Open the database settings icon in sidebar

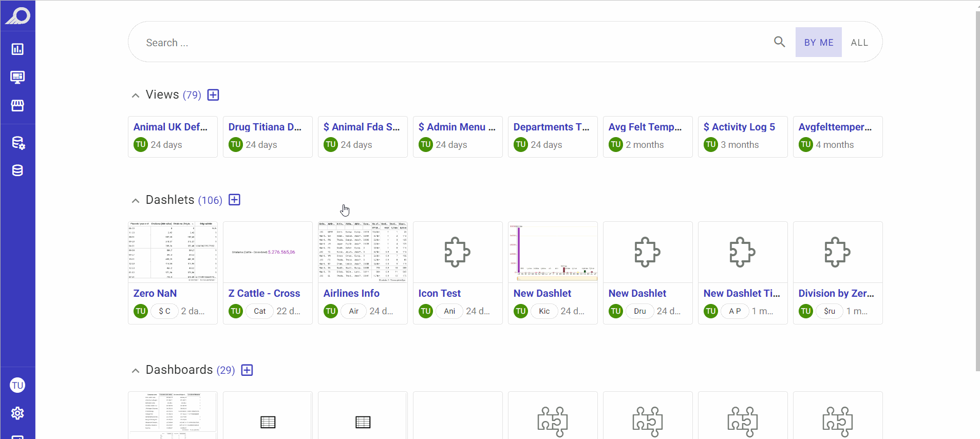pos(18,143)
